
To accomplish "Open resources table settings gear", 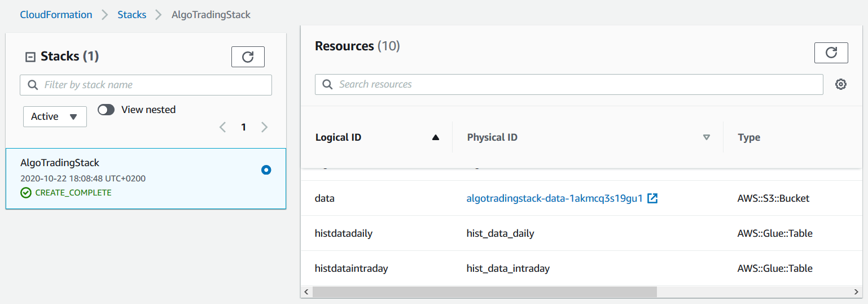I will [841, 84].
